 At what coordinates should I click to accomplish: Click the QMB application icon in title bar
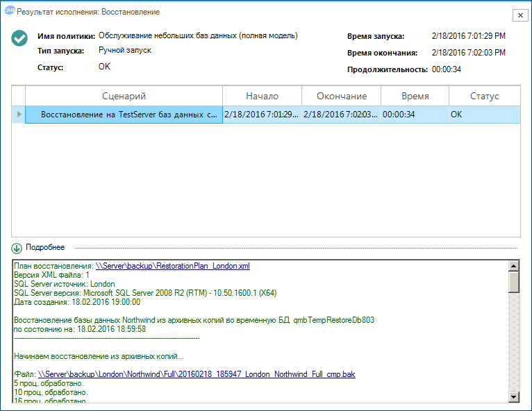pos(10,10)
